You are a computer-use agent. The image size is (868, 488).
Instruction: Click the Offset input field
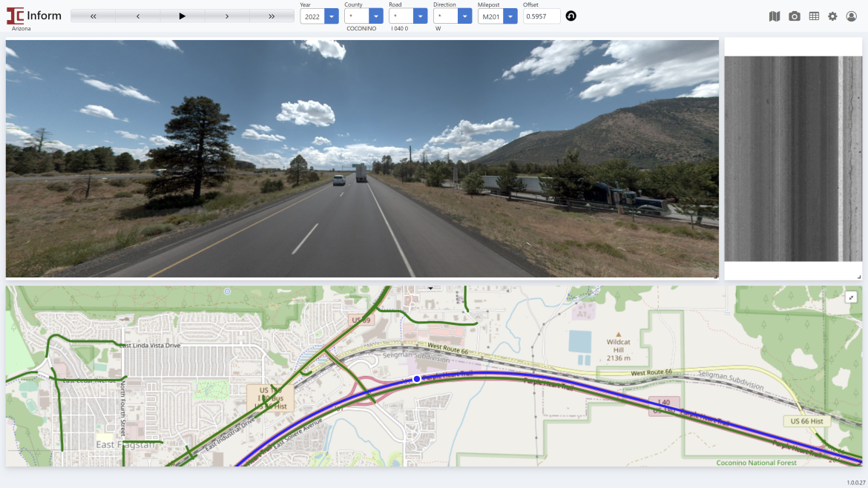[x=542, y=16]
